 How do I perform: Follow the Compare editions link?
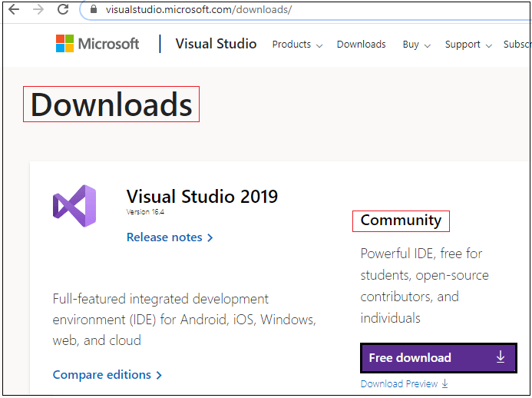tap(107, 375)
